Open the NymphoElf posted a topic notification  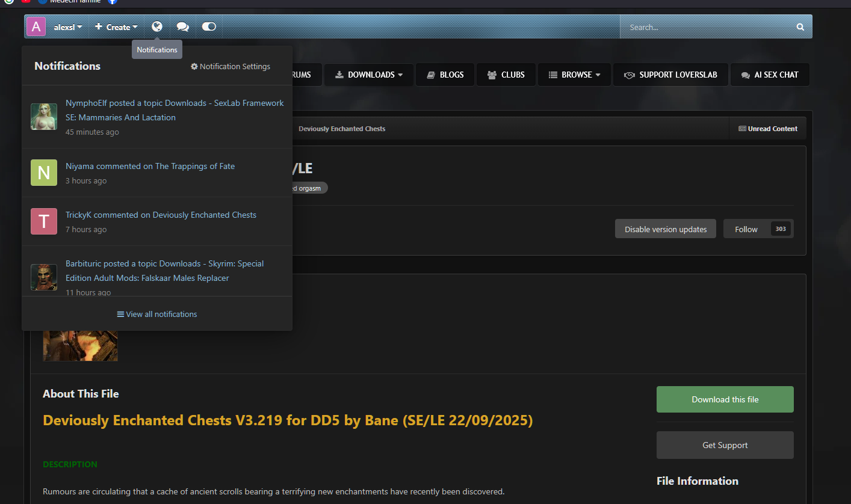175,110
